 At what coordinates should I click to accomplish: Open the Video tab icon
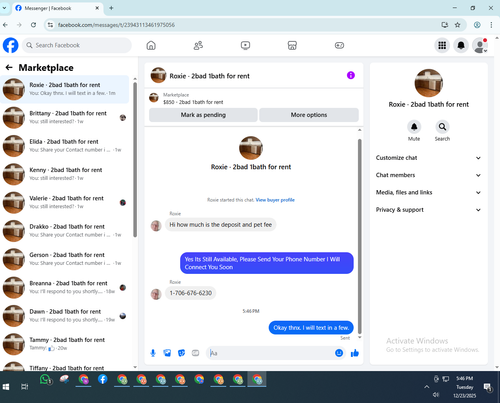pyautogui.click(x=245, y=45)
